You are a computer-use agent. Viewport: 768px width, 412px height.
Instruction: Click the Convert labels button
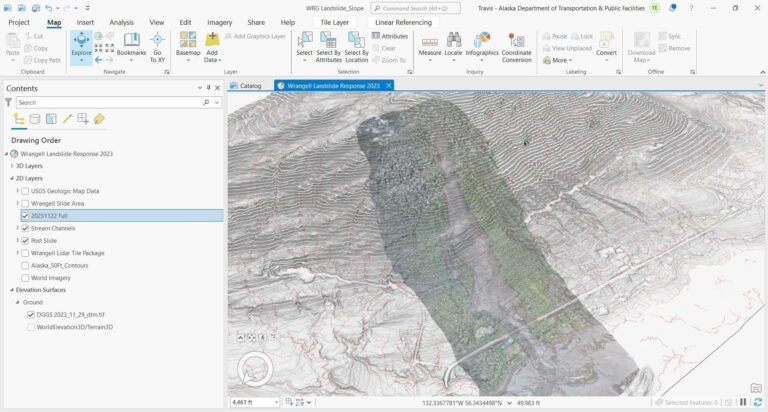coord(606,47)
